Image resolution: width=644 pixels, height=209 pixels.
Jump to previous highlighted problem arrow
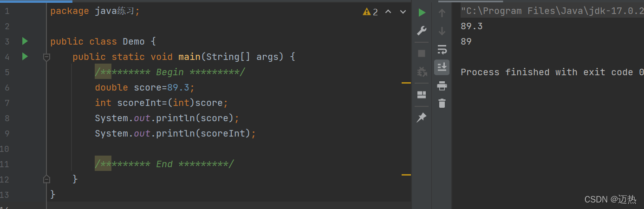(388, 12)
